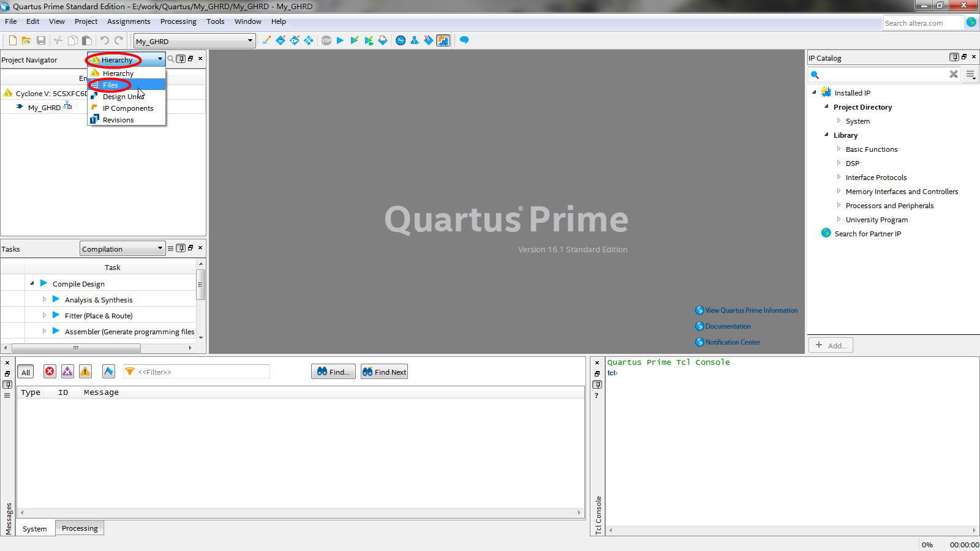Select IP Components in dropdown list
Viewport: 980px width, 551px height.
(x=127, y=108)
